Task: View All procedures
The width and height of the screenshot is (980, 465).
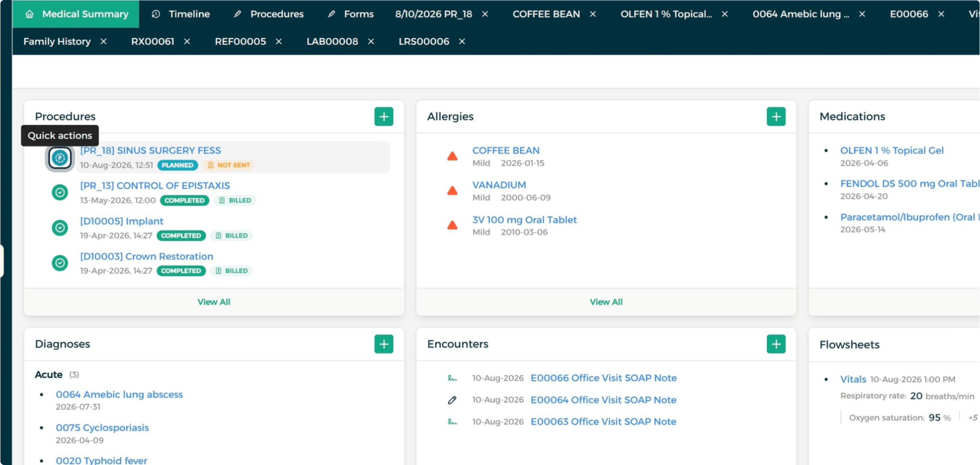Action: (x=214, y=302)
